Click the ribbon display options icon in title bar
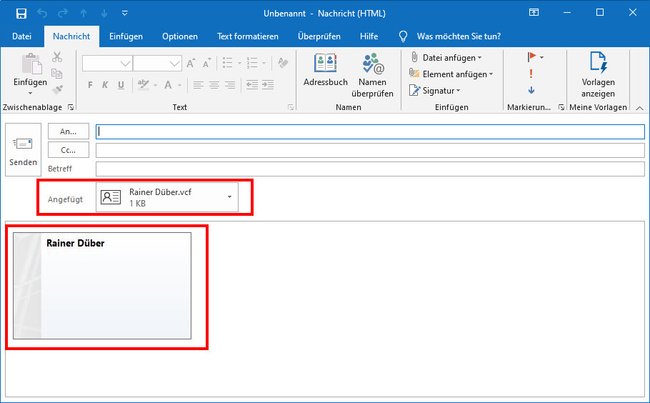 click(x=534, y=12)
